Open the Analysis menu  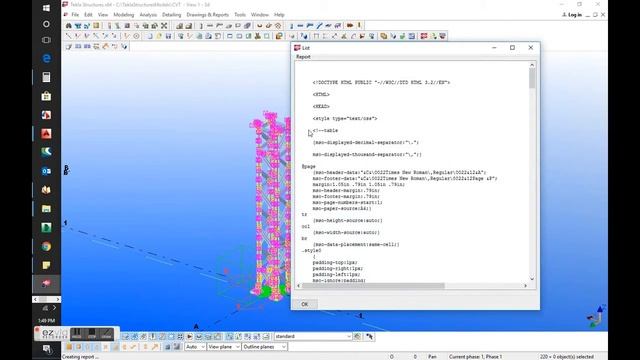(x=148, y=15)
